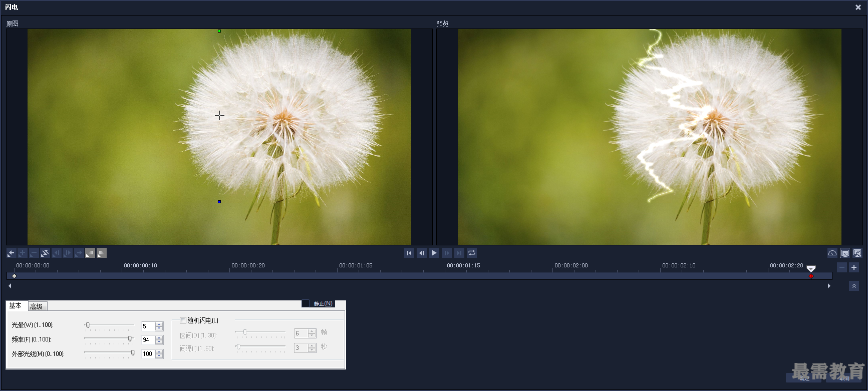Click the go-to-previous-keyframe arrow icon
The image size is (868, 391).
pos(11,253)
